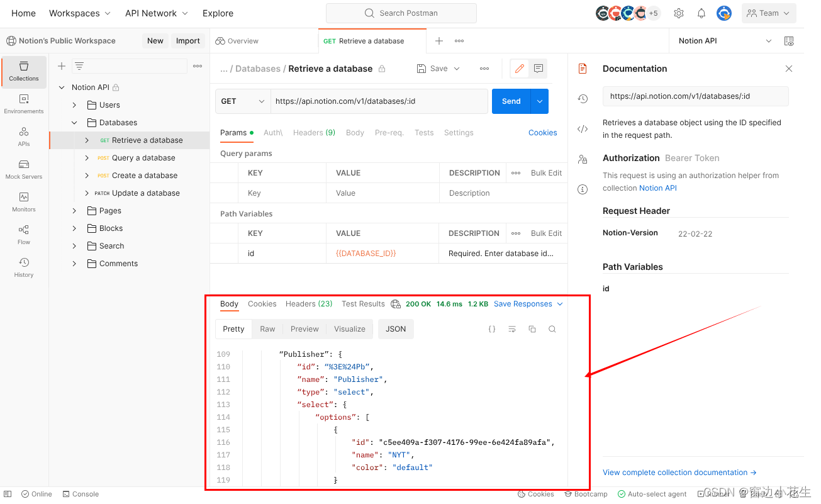Open the info icon in right sidebar
This screenshot has width=821, height=504.
[583, 189]
